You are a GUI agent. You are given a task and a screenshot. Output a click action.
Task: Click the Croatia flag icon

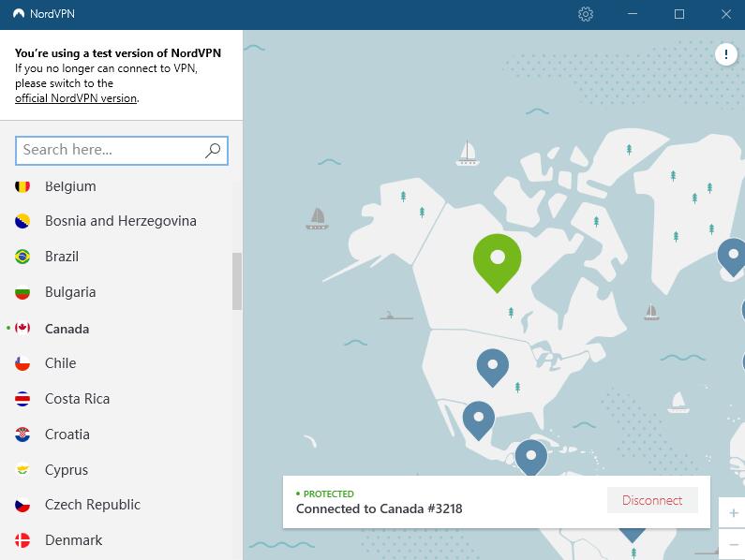(22, 435)
